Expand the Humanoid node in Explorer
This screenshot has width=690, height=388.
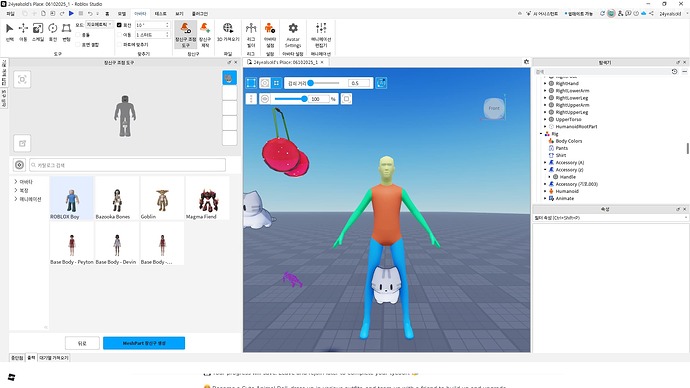pos(545,191)
